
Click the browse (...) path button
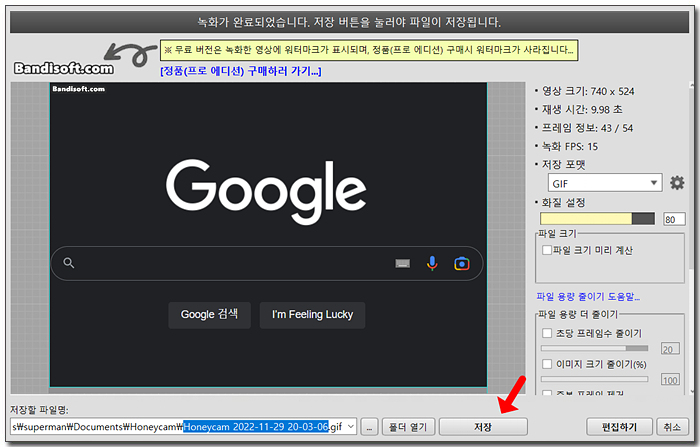[x=369, y=427]
